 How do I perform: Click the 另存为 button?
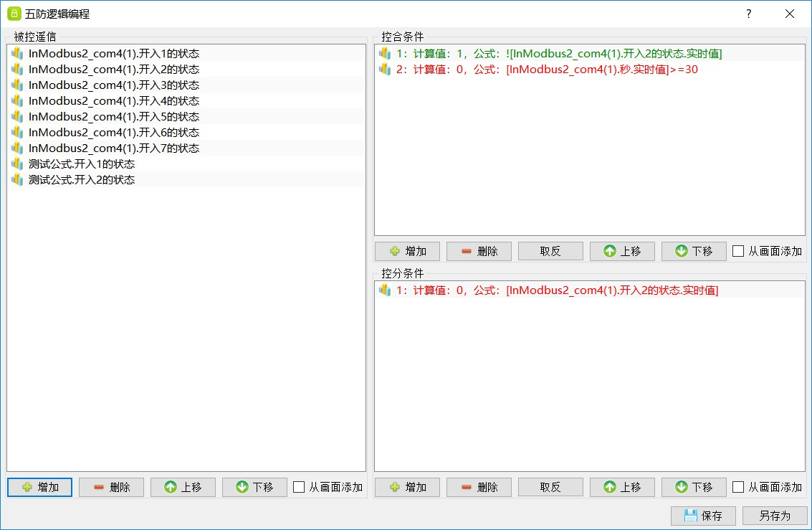[x=774, y=516]
